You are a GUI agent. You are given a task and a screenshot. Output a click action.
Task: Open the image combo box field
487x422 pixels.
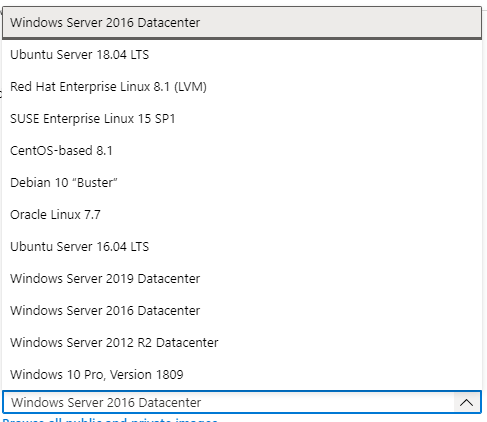point(242,402)
